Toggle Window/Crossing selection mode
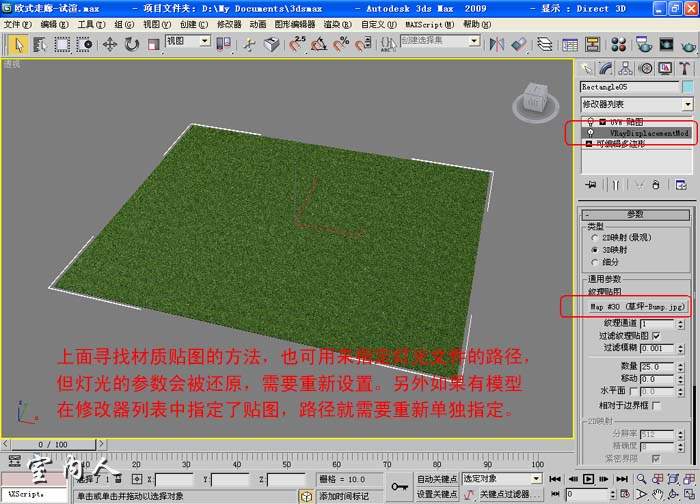 tap(84, 44)
